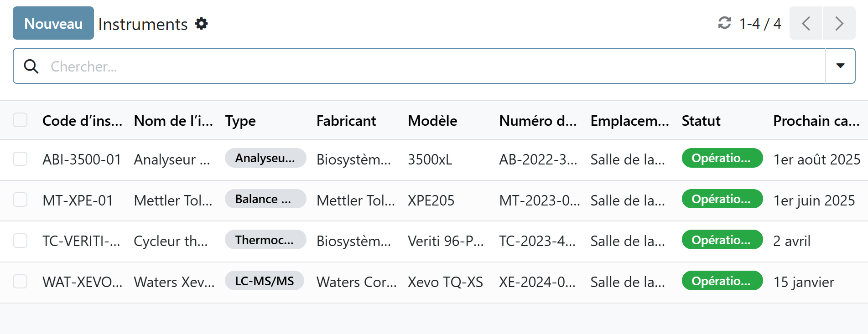868x334 pixels.
Task: Click the search magnifier icon
Action: [x=31, y=67]
